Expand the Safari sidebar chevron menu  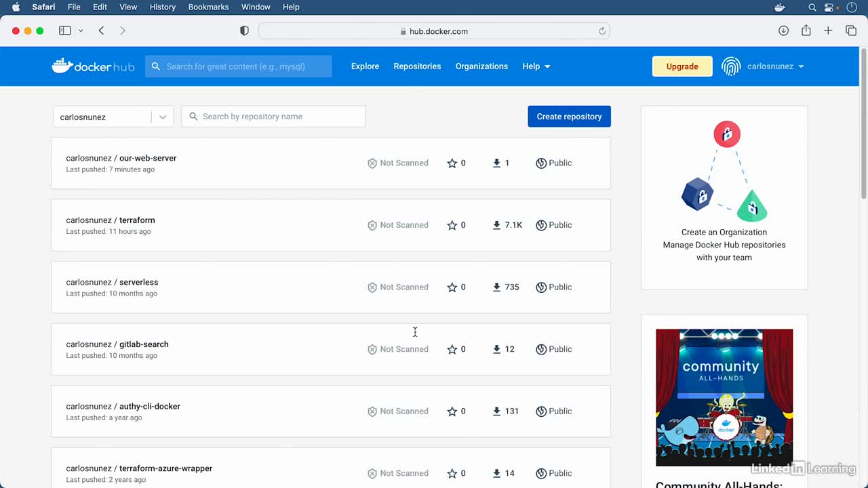[81, 30]
